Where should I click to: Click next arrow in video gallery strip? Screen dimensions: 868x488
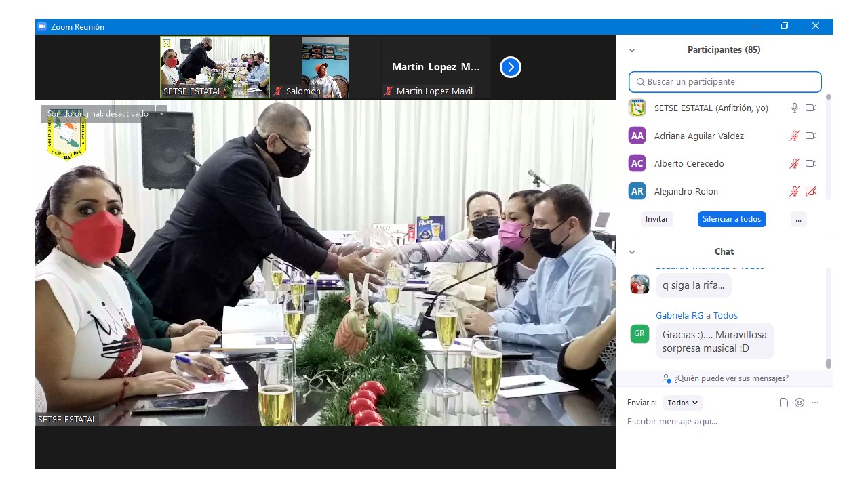(510, 67)
